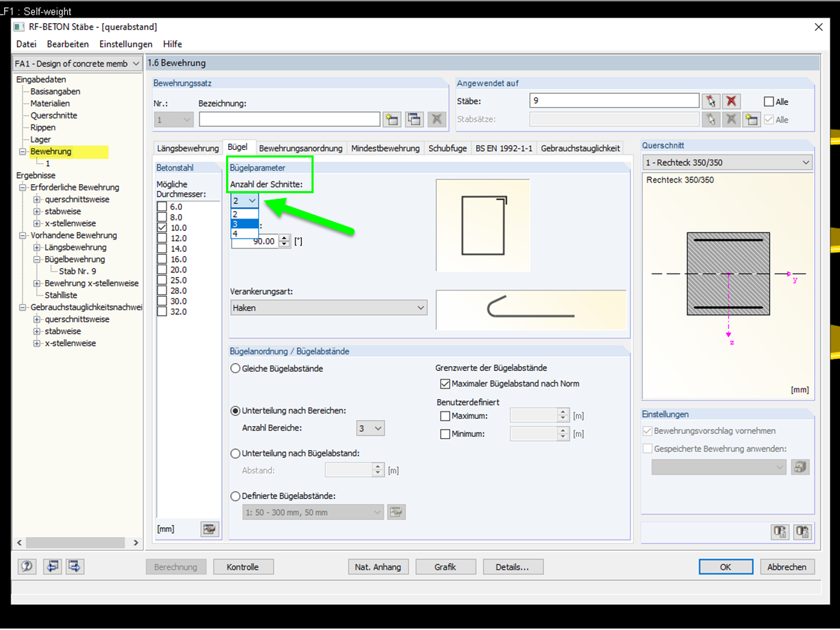Click RF-BETON application icon in title bar
Screen dimensions: 840x630
coord(19,27)
